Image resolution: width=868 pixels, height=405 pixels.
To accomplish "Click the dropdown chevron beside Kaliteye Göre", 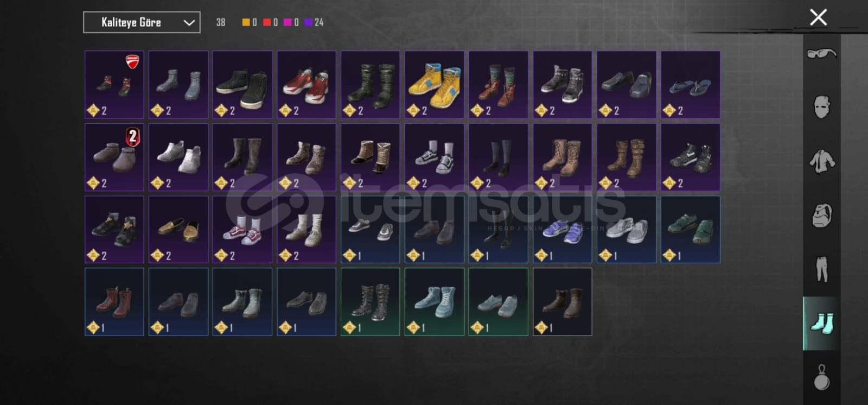I will click(189, 23).
